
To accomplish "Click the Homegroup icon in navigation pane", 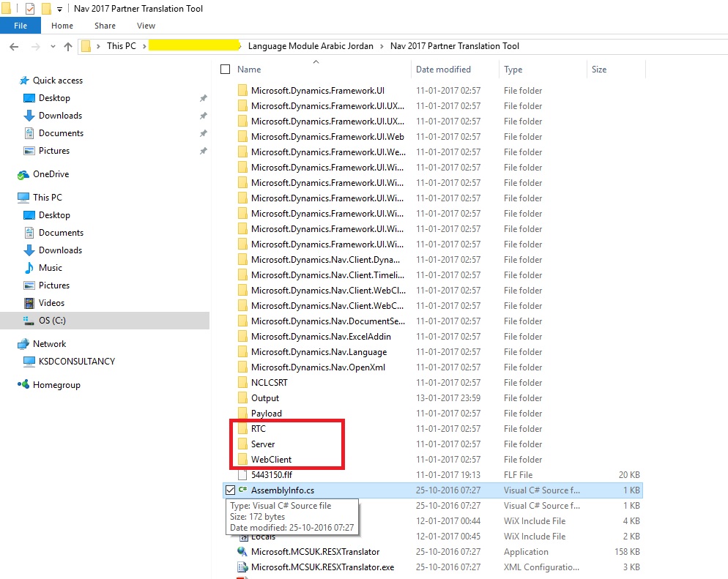I will tap(23, 385).
